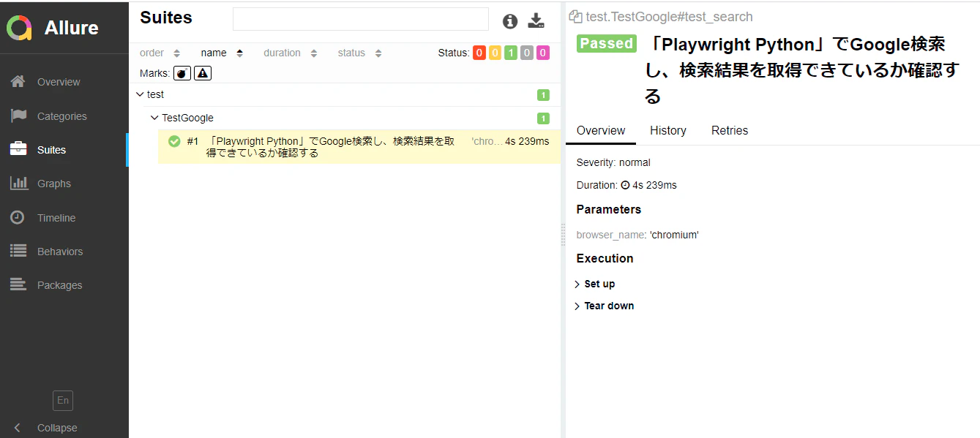Go to Graphs in sidebar
Viewport: 980px width, 438px height.
pyautogui.click(x=54, y=184)
